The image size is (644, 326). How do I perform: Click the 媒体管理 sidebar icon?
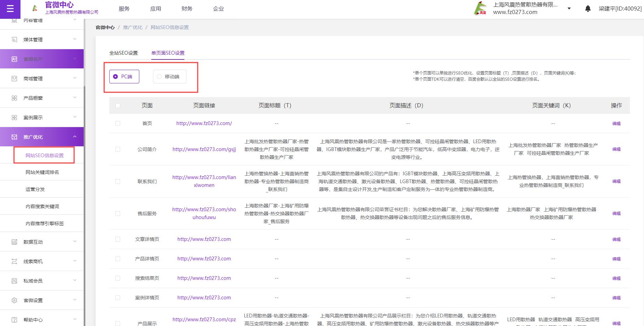14,40
